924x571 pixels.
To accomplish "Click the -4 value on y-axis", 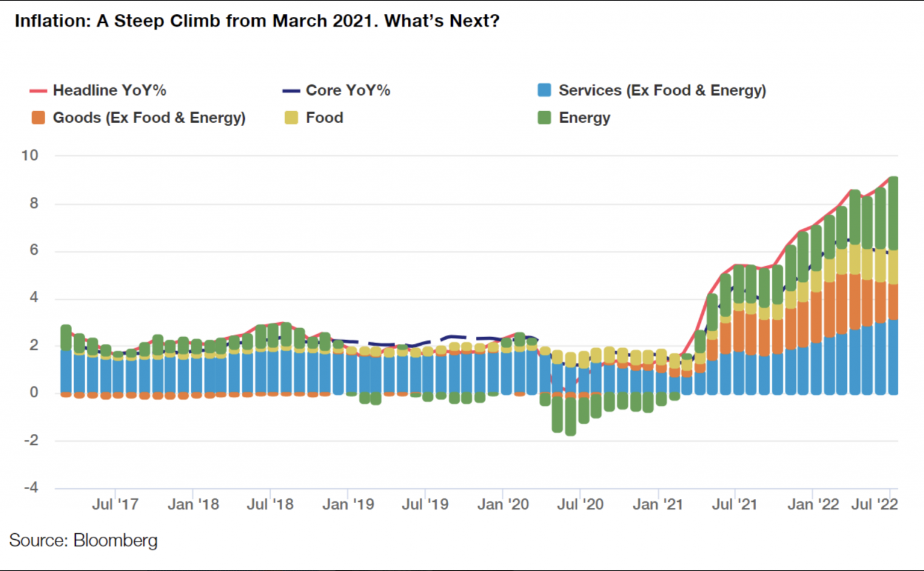I will click(x=31, y=487).
